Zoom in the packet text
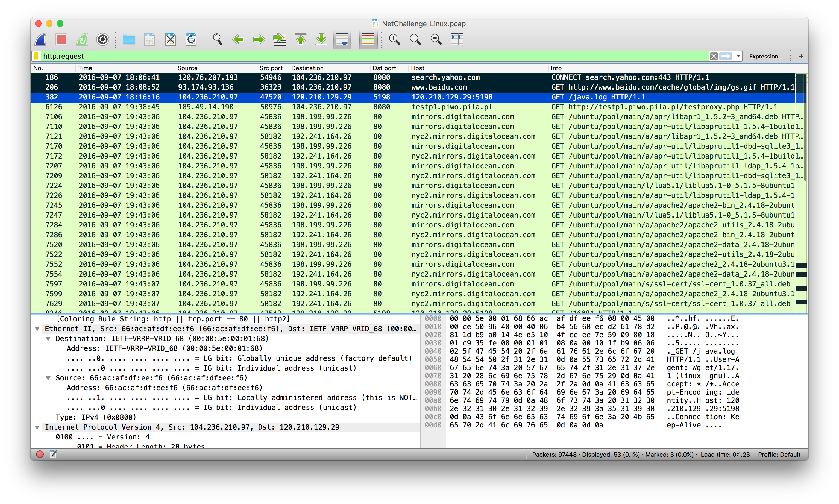 click(x=394, y=39)
